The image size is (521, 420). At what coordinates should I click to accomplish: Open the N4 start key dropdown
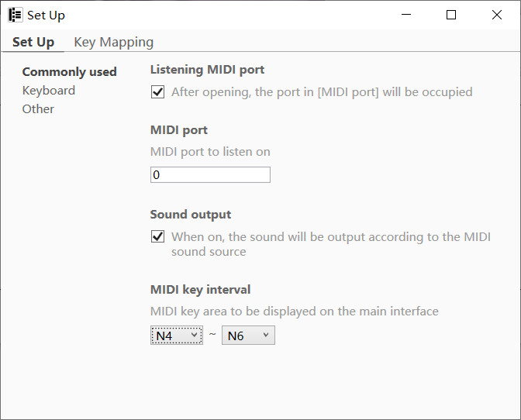point(177,336)
